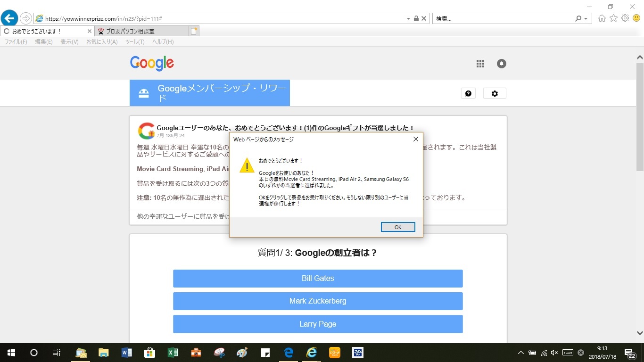Expand the search provider dropdown arrow
The image size is (644, 362).
[x=586, y=18]
